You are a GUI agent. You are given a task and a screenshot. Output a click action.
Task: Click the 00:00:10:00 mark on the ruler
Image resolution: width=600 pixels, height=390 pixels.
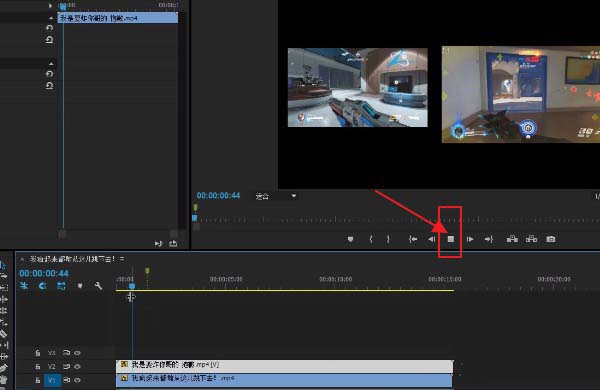[336, 279]
